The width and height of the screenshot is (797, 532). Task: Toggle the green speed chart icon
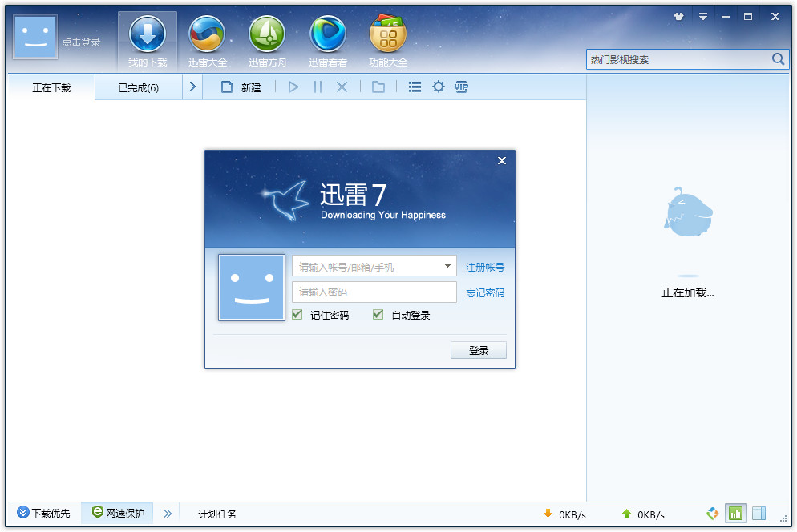(735, 514)
